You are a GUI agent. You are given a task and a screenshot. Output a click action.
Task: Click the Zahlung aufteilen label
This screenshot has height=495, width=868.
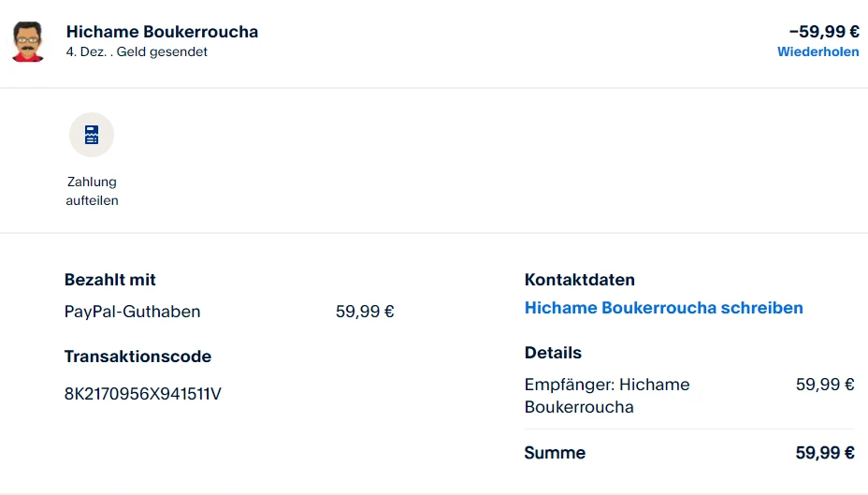(x=92, y=191)
